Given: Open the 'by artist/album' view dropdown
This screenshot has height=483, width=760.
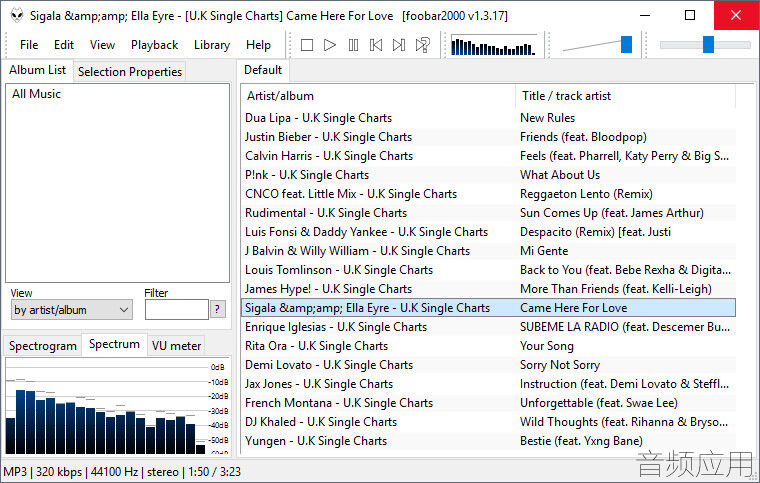Looking at the screenshot, I should 72,310.
